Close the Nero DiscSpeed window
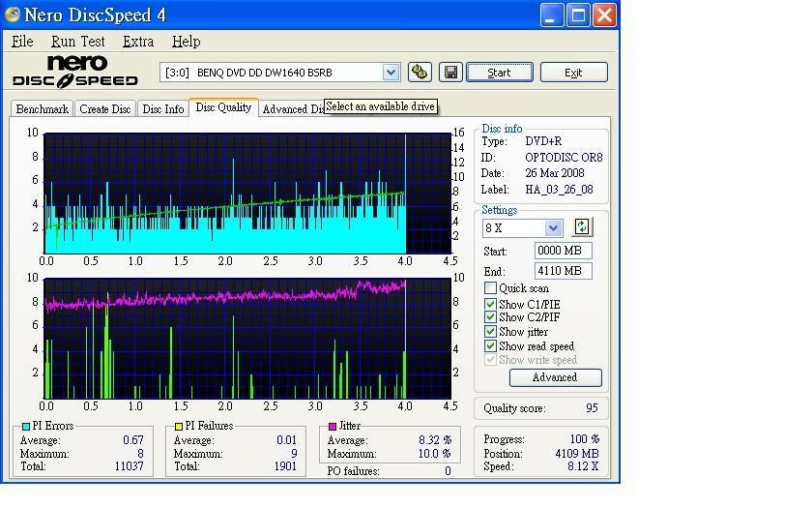This screenshot has height=508, width=812. 604,15
